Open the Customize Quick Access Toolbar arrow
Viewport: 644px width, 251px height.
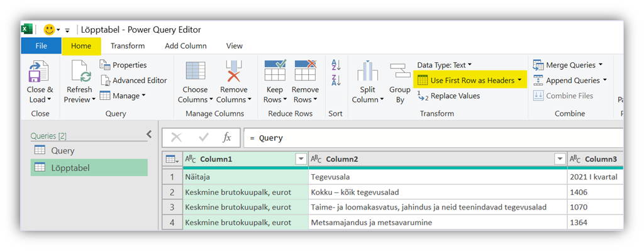pos(68,30)
